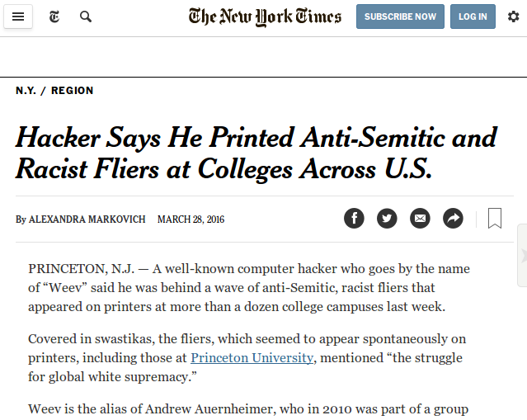Go to the N.Y. / Region section
Screen dimensions: 527x420
click(x=54, y=91)
